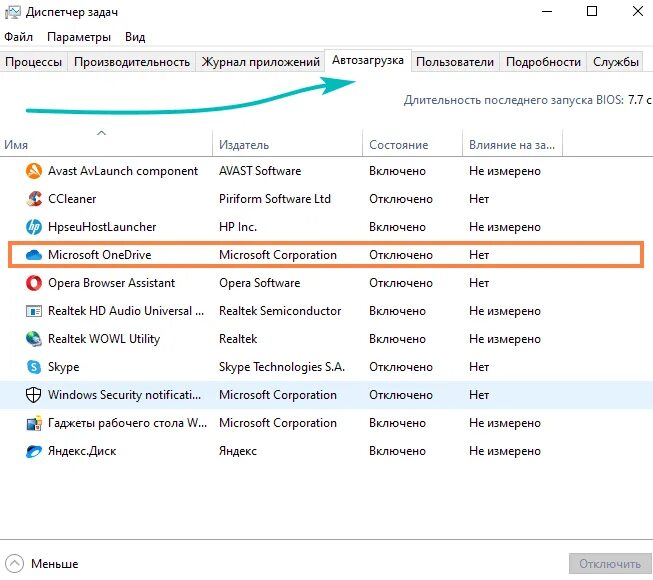653x580 pixels.
Task: Click Включено status in the Avast row
Action: pyautogui.click(x=397, y=171)
